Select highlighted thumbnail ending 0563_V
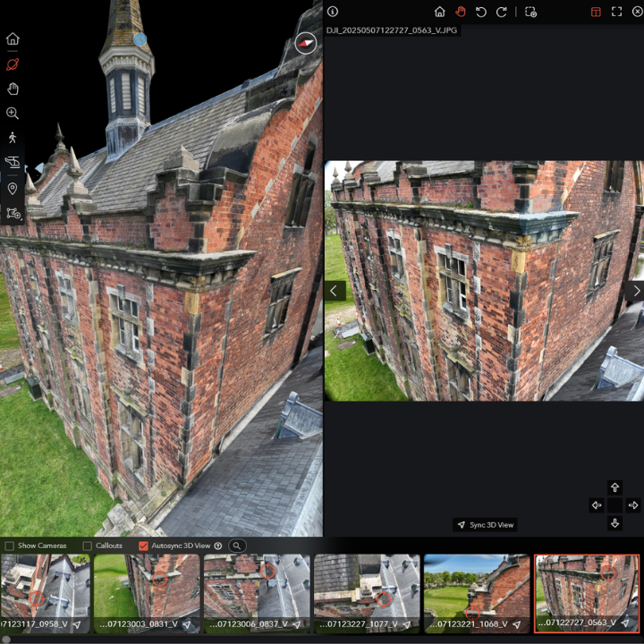The image size is (644, 644). pyautogui.click(x=587, y=593)
